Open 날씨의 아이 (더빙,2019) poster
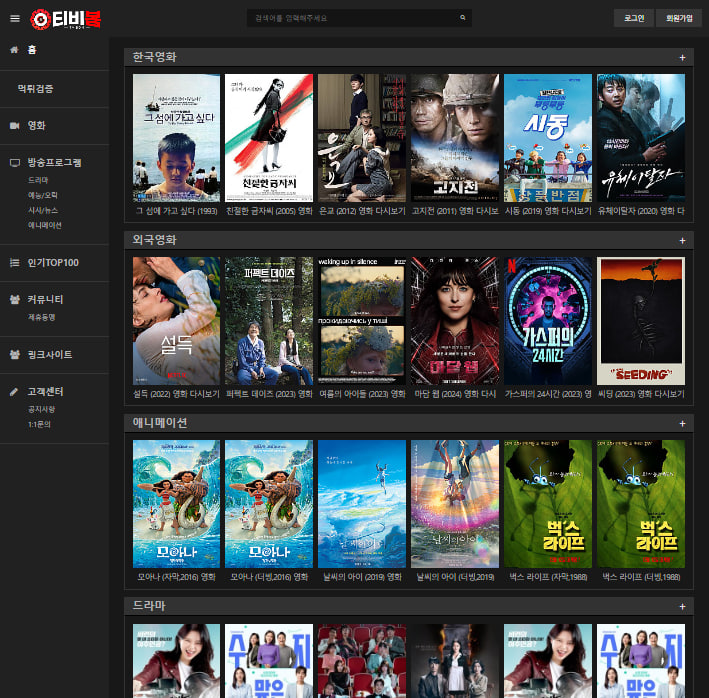 (x=455, y=504)
